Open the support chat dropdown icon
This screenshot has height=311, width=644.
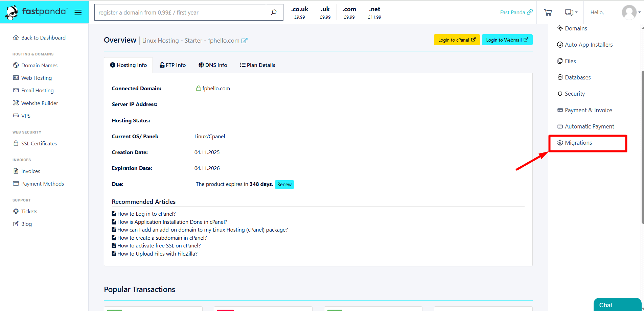pos(571,13)
